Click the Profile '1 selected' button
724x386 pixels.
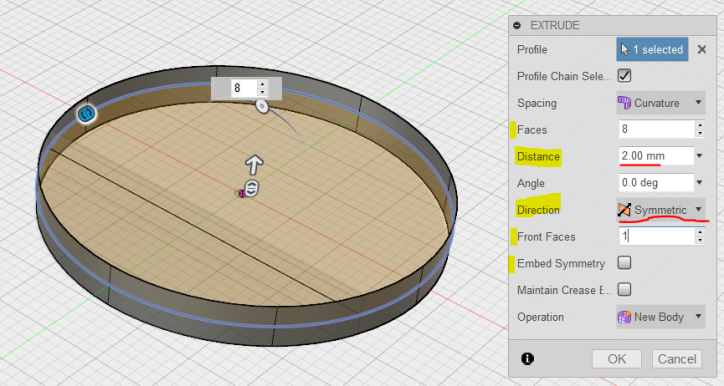pyautogui.click(x=652, y=49)
